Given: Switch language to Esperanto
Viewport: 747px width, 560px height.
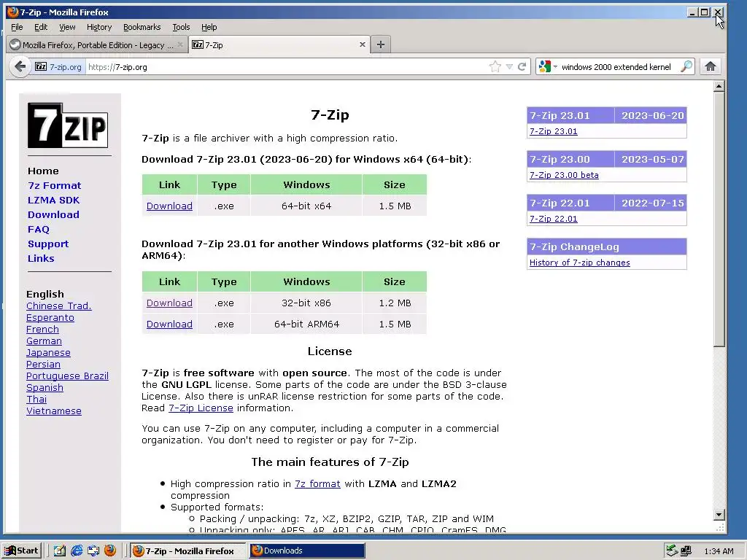Looking at the screenshot, I should (50, 318).
